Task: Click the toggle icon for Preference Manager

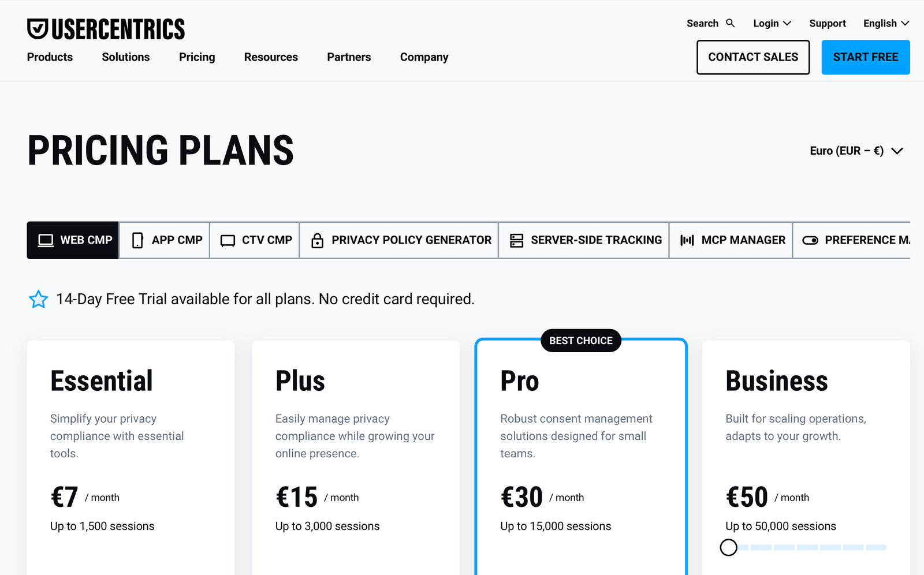Action: click(x=810, y=240)
